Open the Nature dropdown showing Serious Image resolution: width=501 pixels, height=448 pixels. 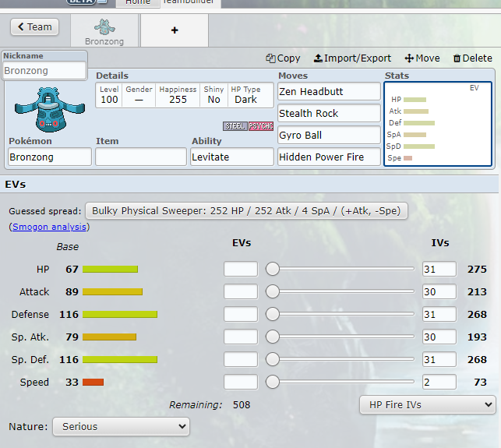coord(121,427)
